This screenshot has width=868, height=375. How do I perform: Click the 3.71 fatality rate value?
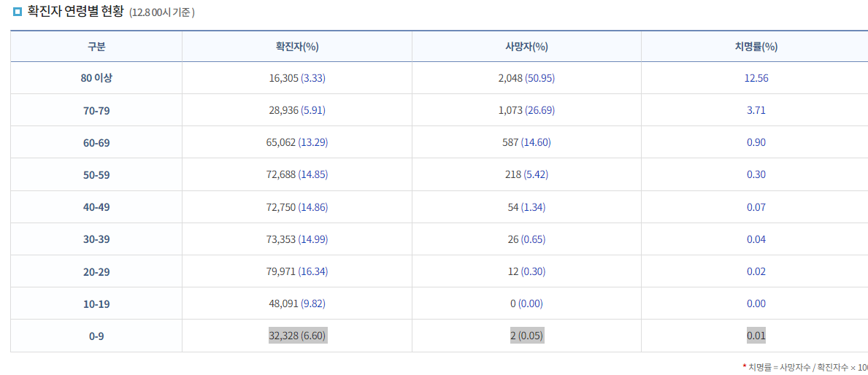(x=756, y=111)
